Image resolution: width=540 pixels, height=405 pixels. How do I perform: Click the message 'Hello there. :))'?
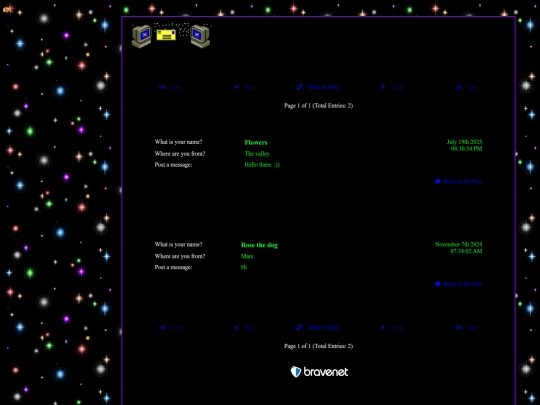pos(262,165)
